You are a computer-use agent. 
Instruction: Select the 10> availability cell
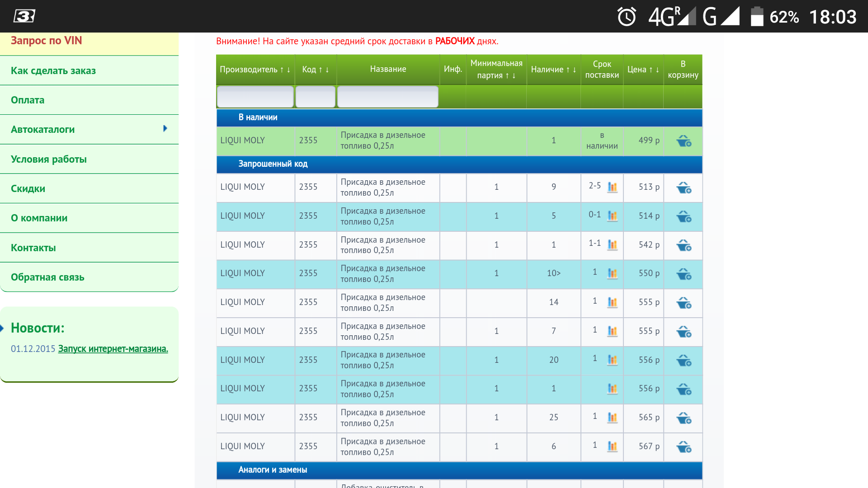coord(553,273)
